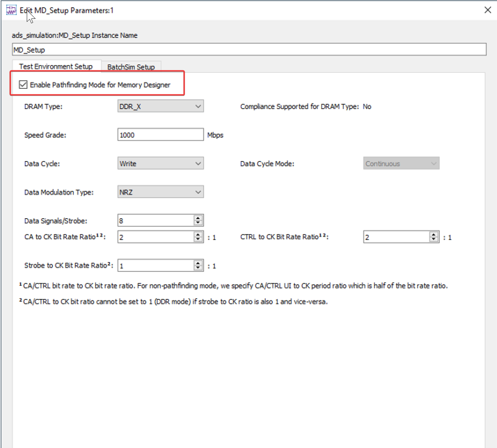Decrement CTRL to CK Bit Rate Ratio
The width and height of the screenshot is (497, 448).
[433, 239]
